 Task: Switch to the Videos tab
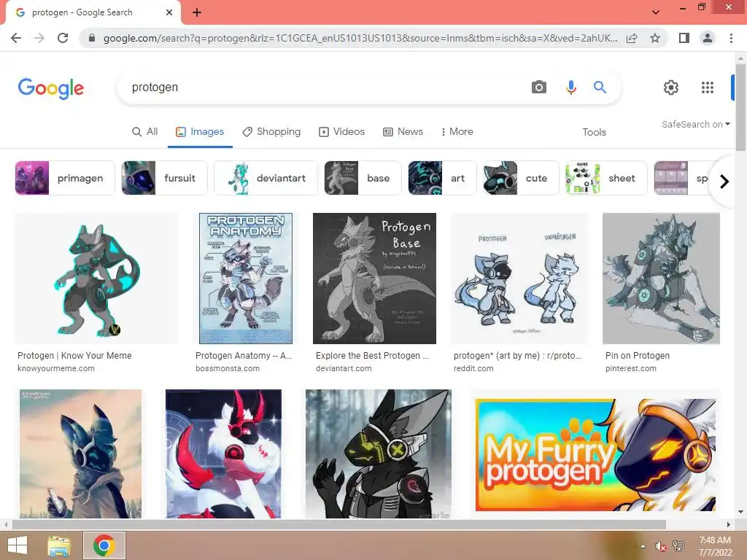point(341,131)
